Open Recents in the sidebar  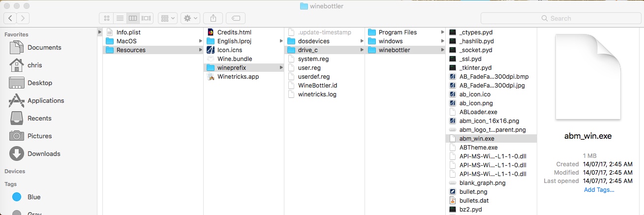click(39, 118)
